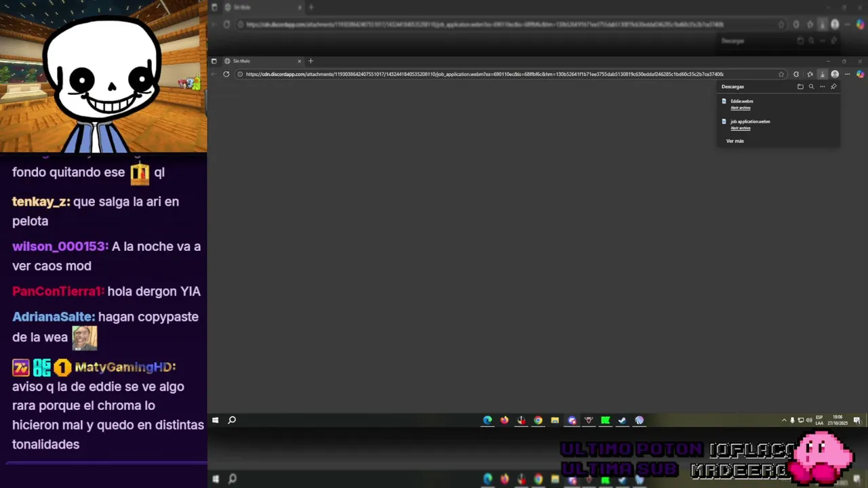Bookmark this page with the star icon
The image size is (868, 488).
click(781, 74)
